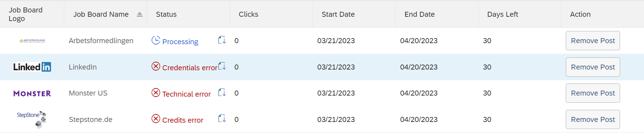This screenshot has width=644, height=133.
Task: Remove Post for Arbetsformedlingen
Action: (593, 41)
